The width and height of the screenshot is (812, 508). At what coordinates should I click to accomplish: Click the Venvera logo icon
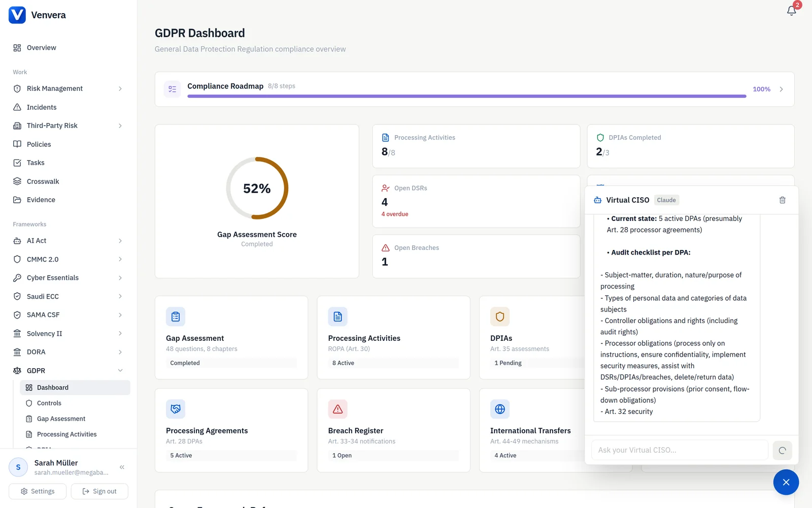(17, 15)
